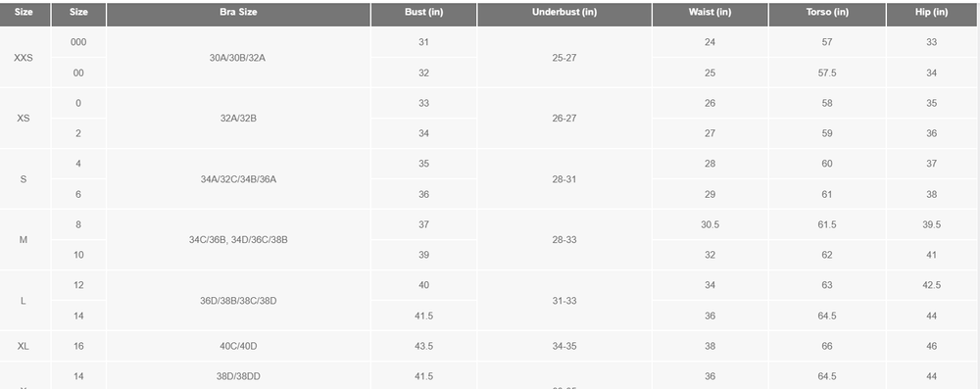The width and height of the screenshot is (980, 389).
Task: Click the Bust (in) column header
Action: [x=423, y=13]
